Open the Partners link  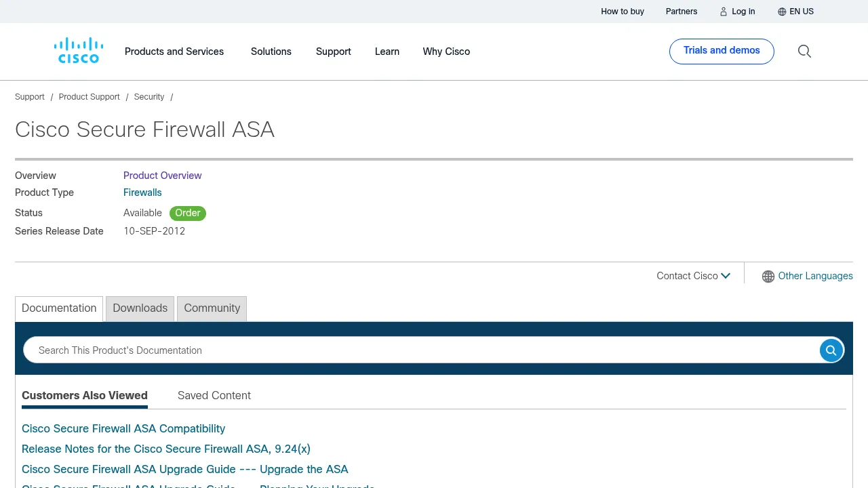[x=682, y=12]
